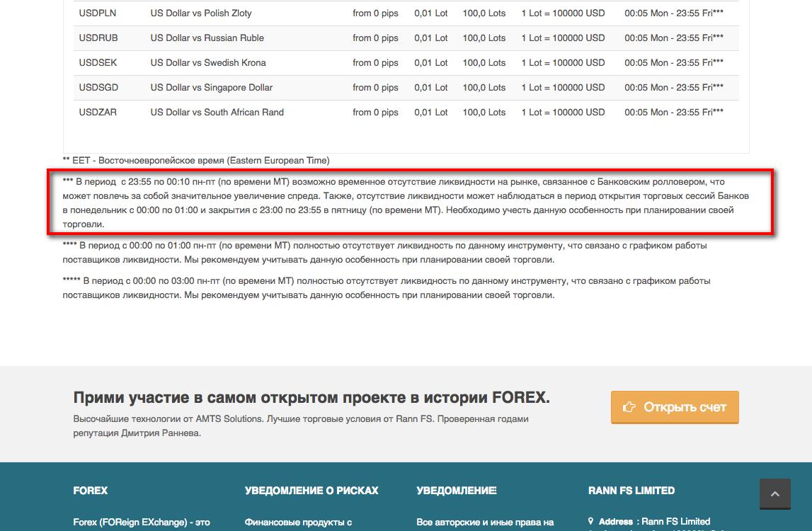The width and height of the screenshot is (812, 531).
Task: Click the УВЕДОМЛЕНИЕ footer heading
Action: 457,491
